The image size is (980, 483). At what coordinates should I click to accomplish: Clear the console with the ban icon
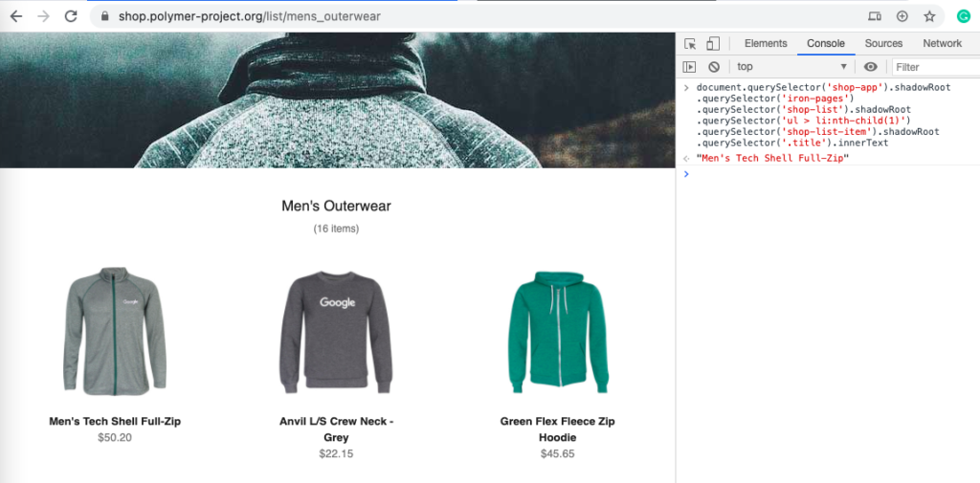pyautogui.click(x=714, y=67)
